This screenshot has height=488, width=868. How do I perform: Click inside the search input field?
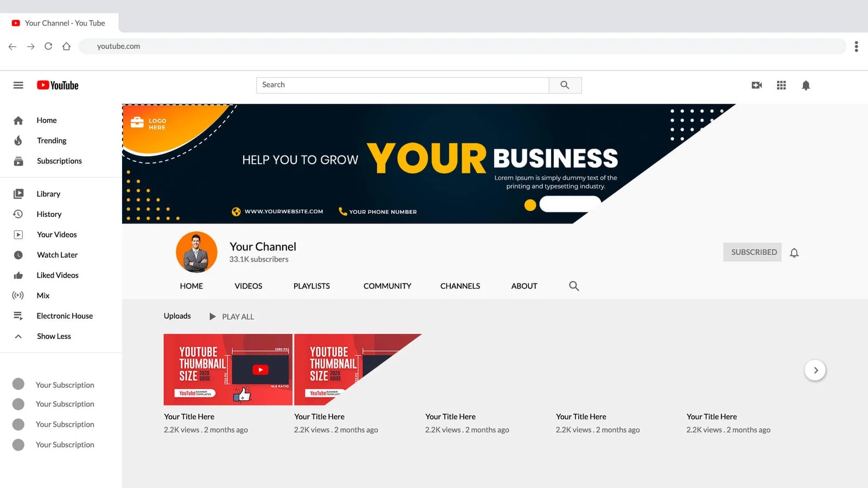401,85
